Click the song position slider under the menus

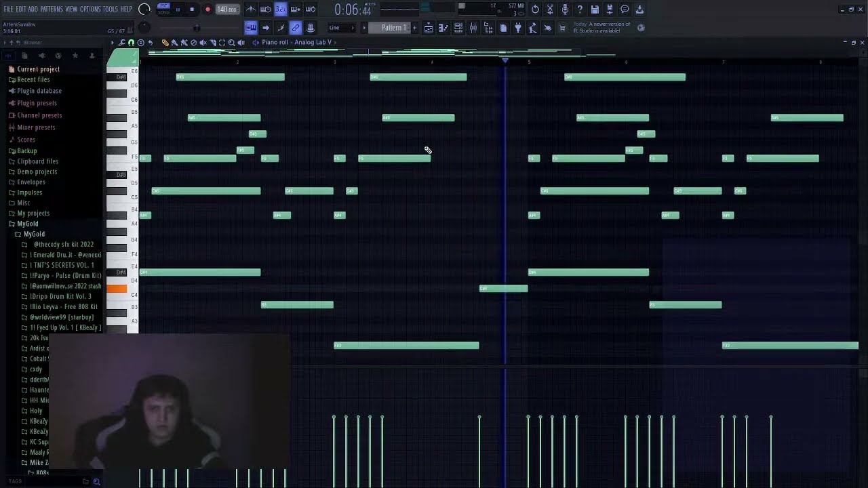tap(197, 28)
